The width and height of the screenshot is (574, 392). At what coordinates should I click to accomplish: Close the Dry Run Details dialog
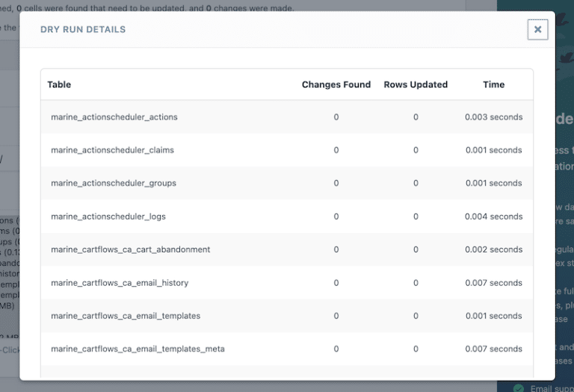pyautogui.click(x=537, y=30)
